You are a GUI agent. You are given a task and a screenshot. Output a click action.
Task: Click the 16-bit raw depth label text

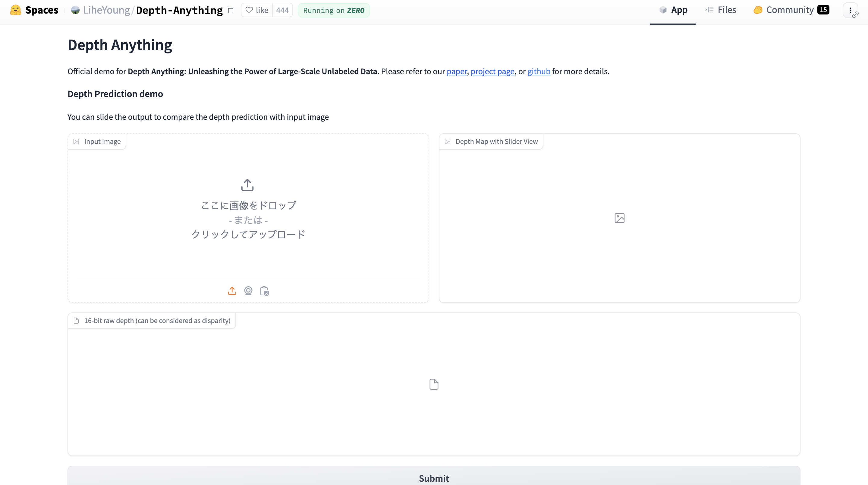click(157, 321)
